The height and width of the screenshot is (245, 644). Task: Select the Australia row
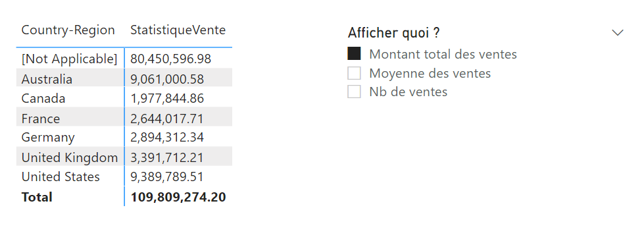click(124, 78)
